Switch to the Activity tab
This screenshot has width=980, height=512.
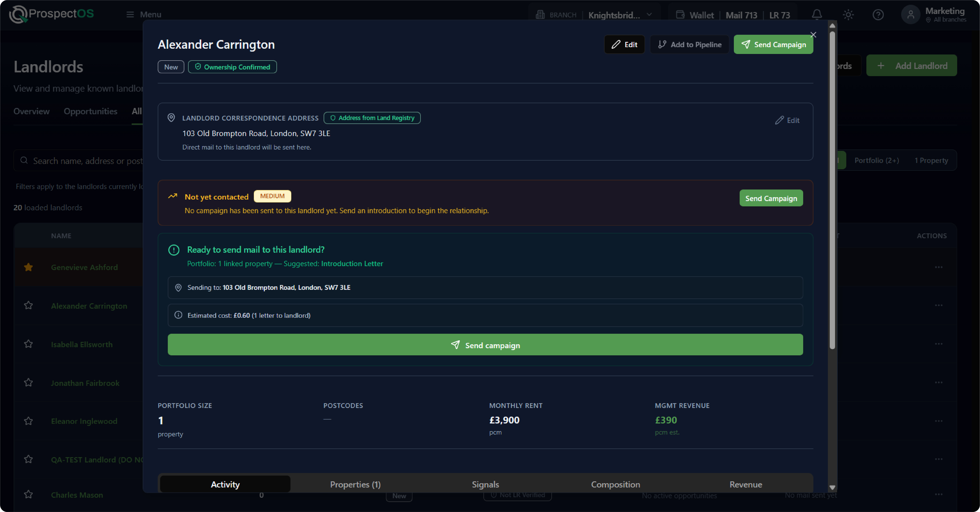coord(225,484)
